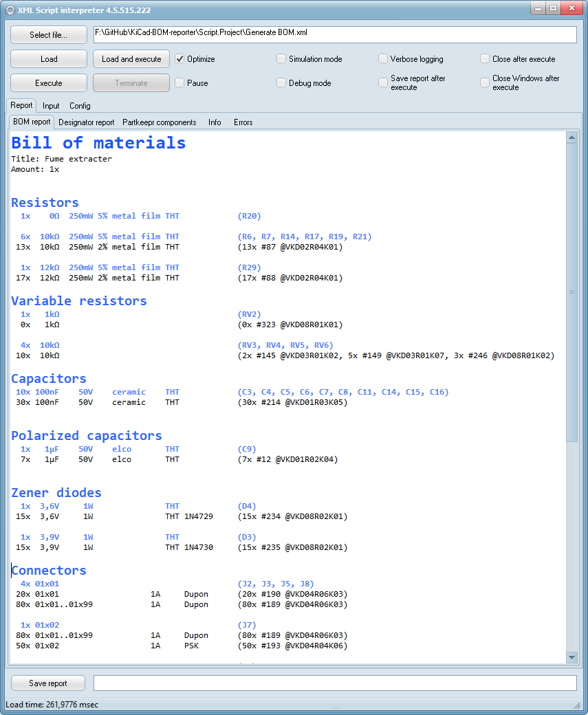This screenshot has height=715, width=588.
Task: Click 'Amount: 1x' line
Action: 35,169
